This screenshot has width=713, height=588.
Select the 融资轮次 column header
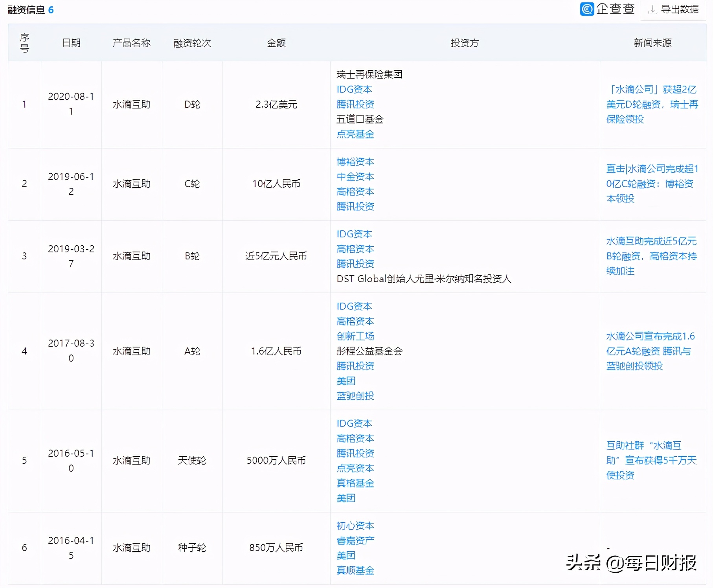(192, 43)
